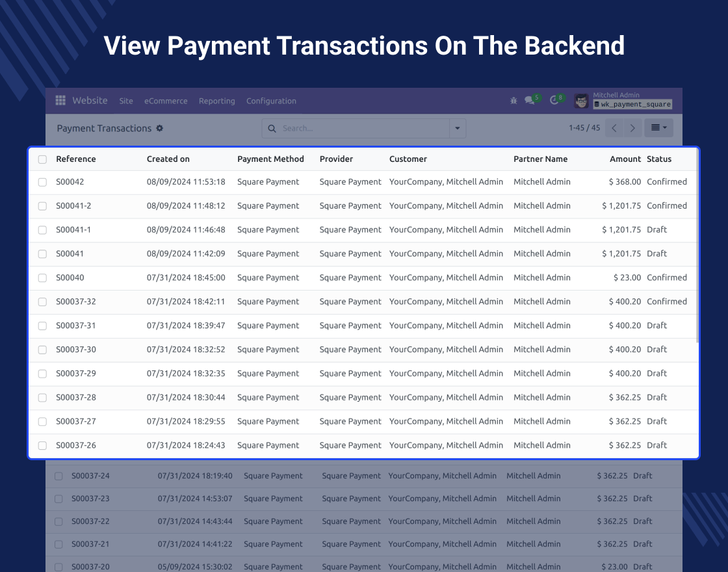Click the table vertical scrollbar
This screenshot has width=728, height=572.
(697, 246)
